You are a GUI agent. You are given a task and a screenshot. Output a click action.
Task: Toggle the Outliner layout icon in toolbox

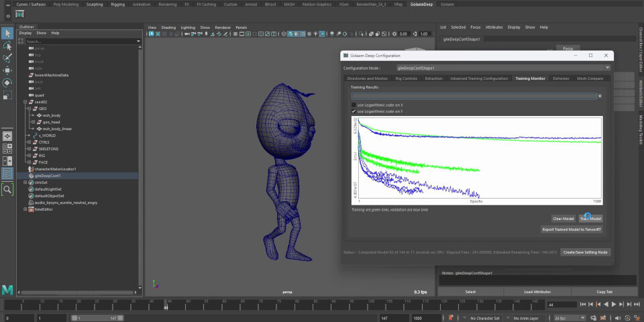7,173
